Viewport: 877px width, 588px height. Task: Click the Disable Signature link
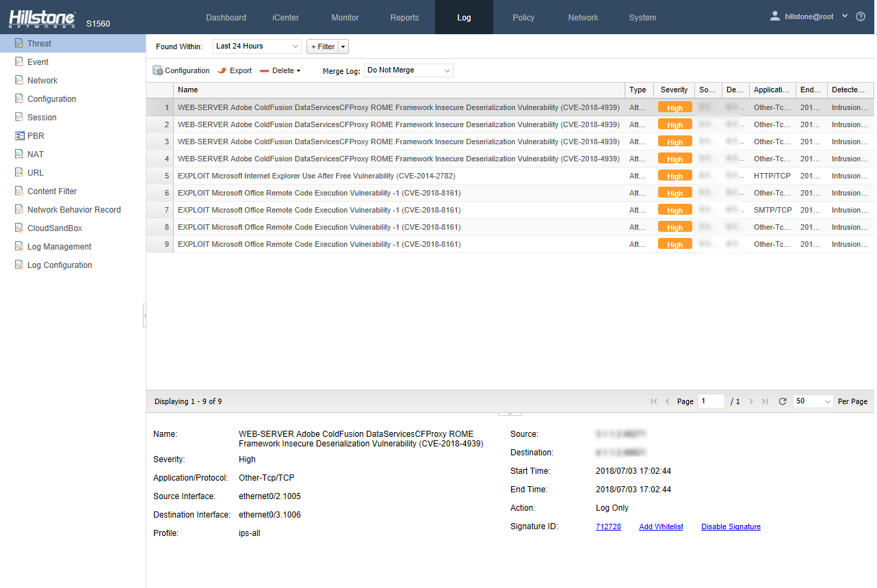(x=731, y=526)
